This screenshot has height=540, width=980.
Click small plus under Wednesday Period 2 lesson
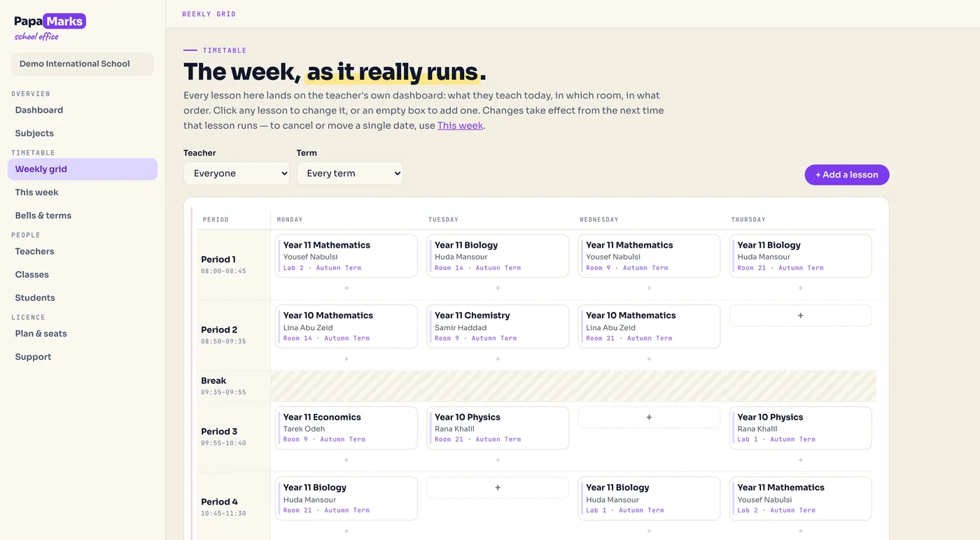[x=649, y=359]
